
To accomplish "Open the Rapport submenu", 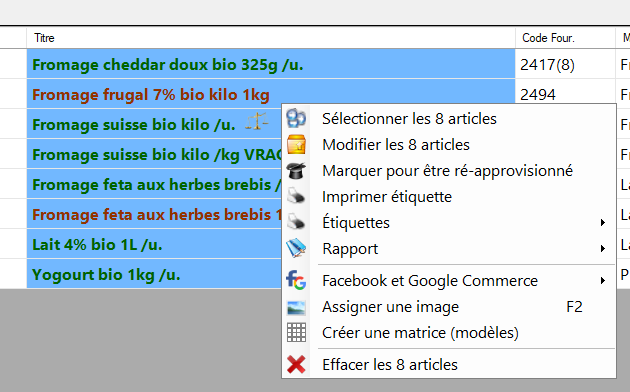I will (x=449, y=249).
